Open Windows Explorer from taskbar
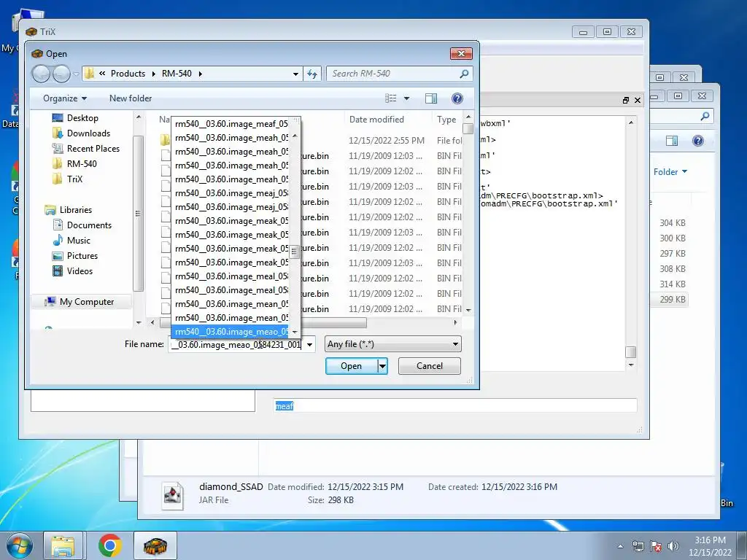 coord(63,545)
